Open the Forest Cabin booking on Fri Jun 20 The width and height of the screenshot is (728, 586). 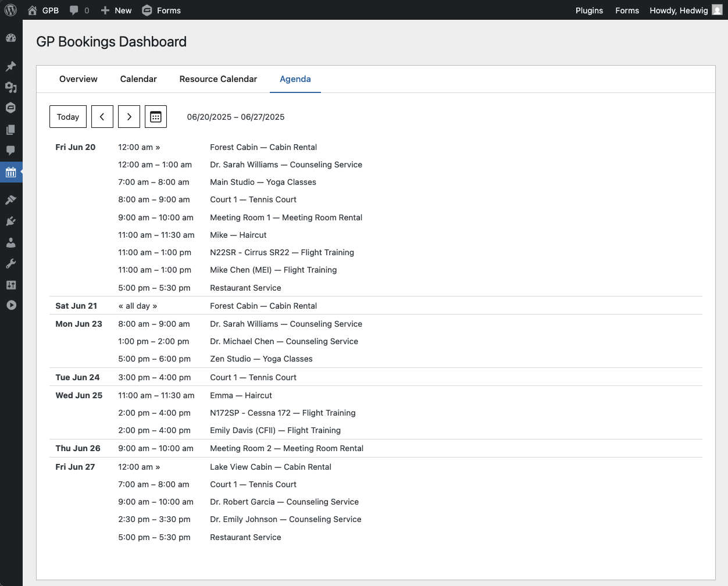point(263,147)
